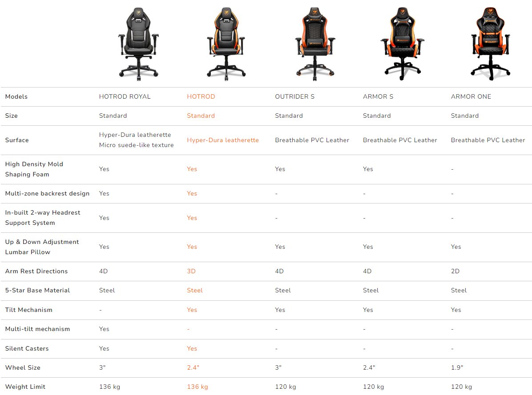Click the ARMOR ONE chair image
The height and width of the screenshot is (395, 532).
[x=490, y=44]
